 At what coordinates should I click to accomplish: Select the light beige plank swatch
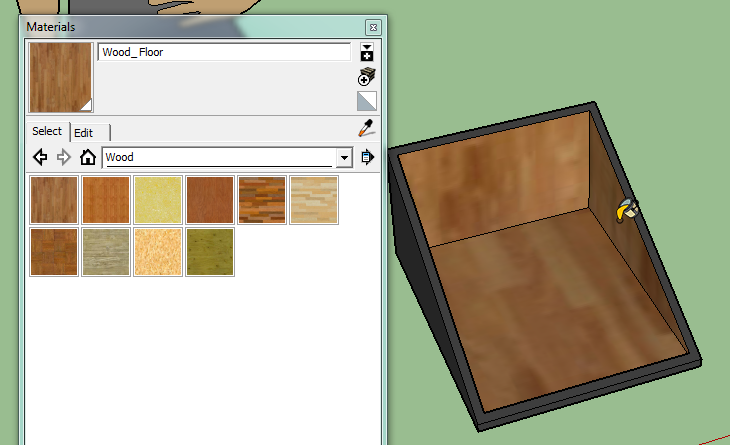coord(314,200)
